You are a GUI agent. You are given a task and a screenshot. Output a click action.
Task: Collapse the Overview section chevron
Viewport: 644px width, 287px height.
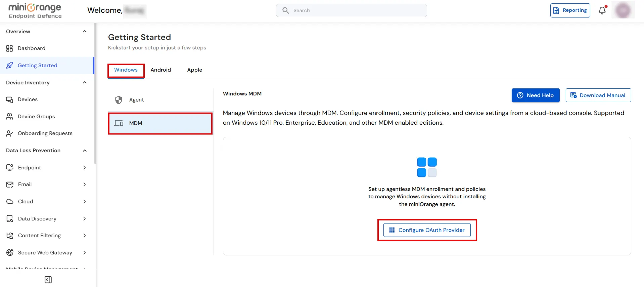(85, 32)
